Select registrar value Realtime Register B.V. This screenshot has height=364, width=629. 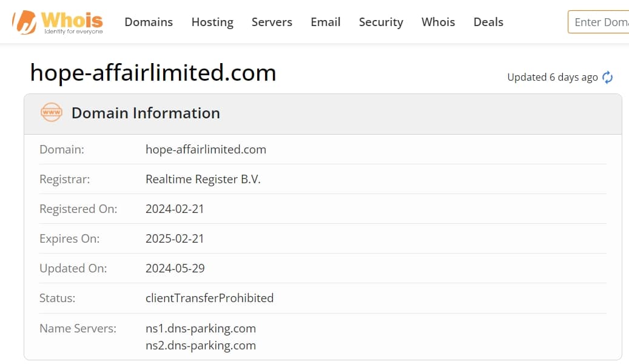pos(203,179)
